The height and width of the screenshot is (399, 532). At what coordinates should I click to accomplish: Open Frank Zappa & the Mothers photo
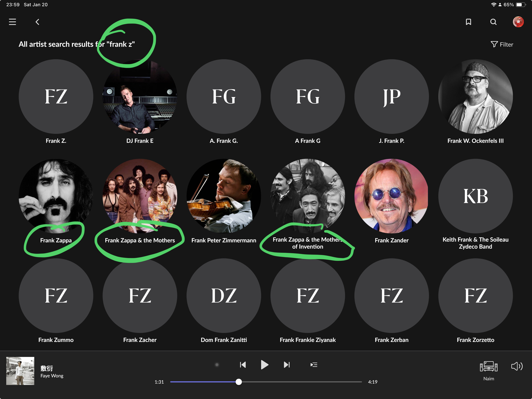[x=140, y=196]
